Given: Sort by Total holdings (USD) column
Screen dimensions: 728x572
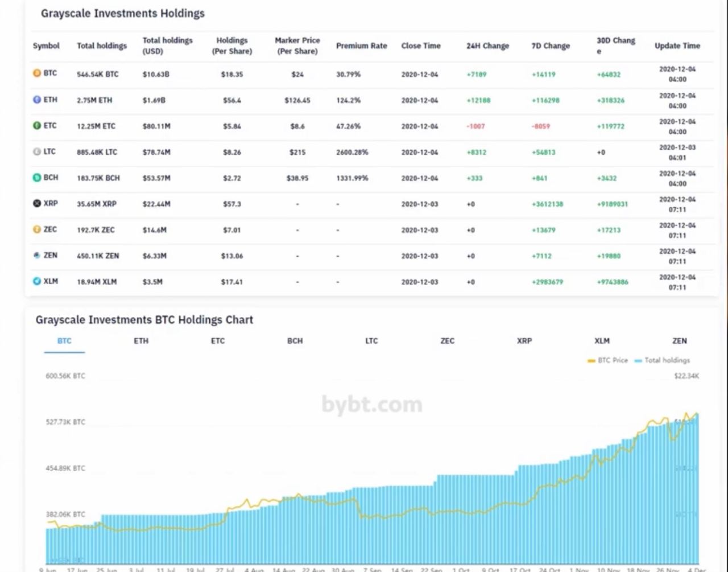Looking at the screenshot, I should pos(167,46).
